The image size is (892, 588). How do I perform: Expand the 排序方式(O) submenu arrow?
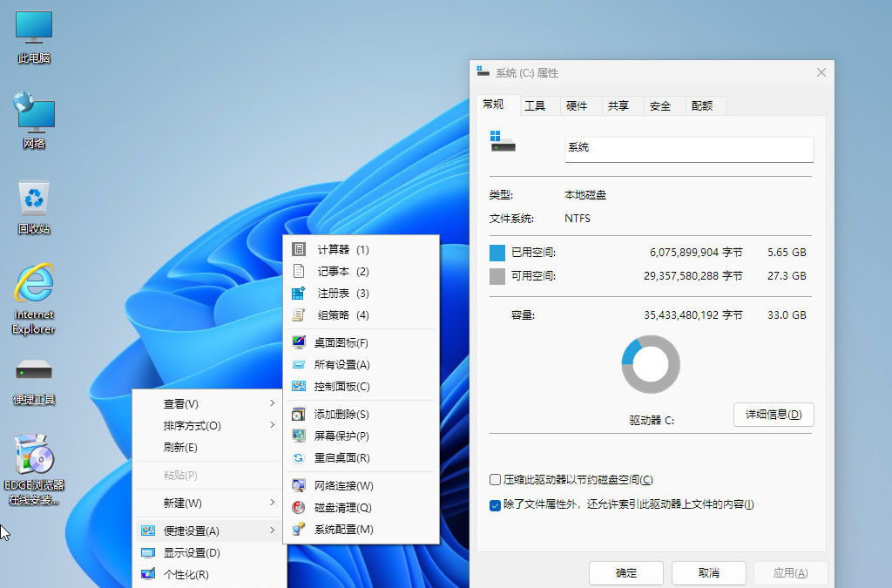[x=272, y=425]
